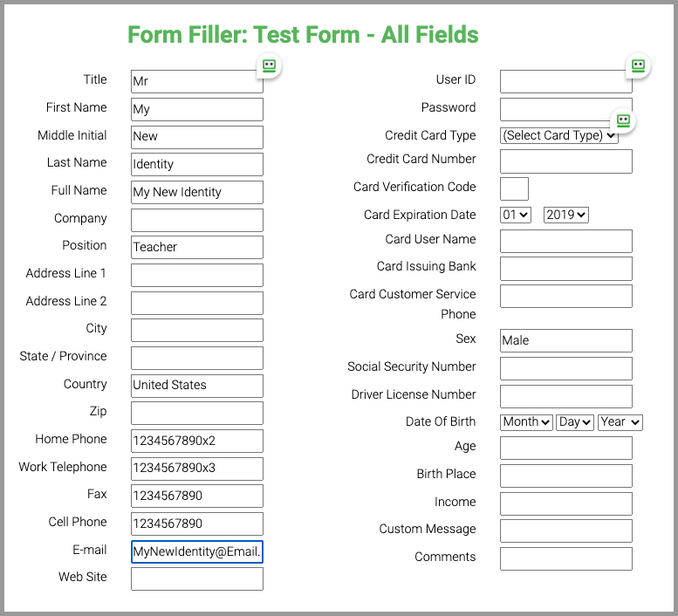Focus the Address Line 2 field

click(196, 303)
